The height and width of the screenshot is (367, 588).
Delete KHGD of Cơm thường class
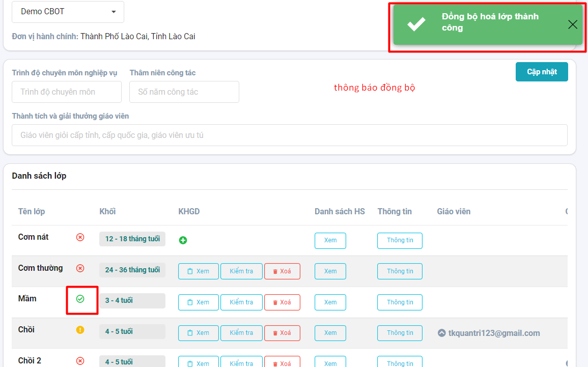click(x=282, y=271)
